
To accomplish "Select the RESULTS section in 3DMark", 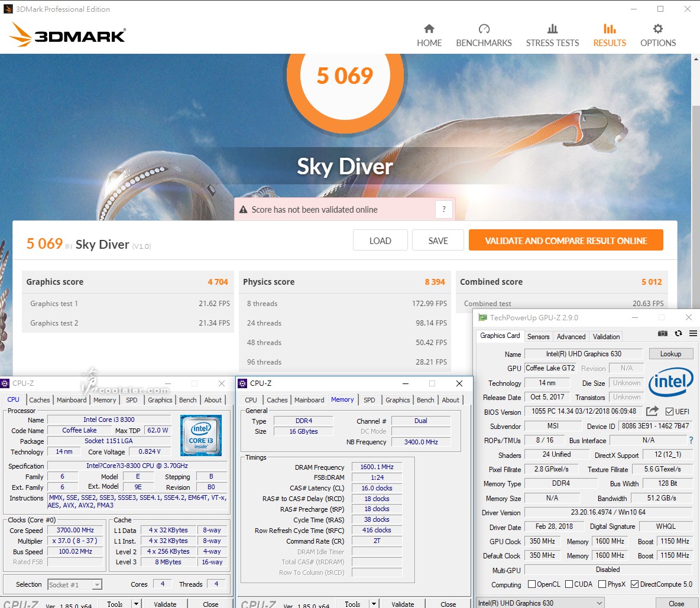I will (610, 35).
